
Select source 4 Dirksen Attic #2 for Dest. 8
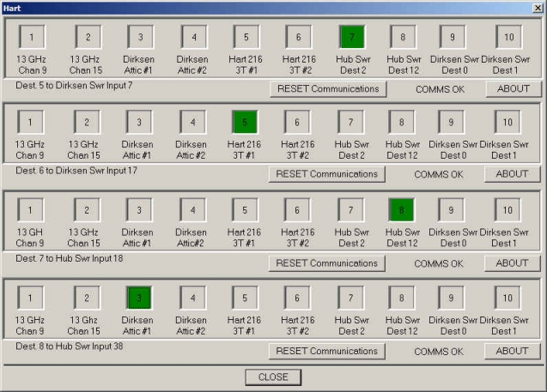coord(192,298)
